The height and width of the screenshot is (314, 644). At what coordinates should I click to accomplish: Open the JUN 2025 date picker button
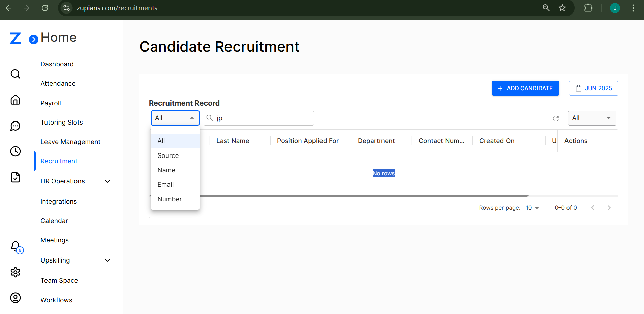pyautogui.click(x=593, y=88)
